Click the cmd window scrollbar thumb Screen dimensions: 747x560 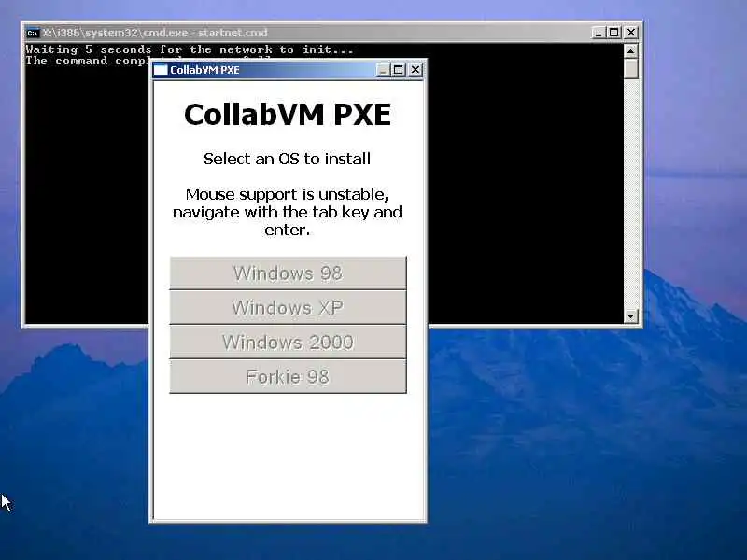631,68
